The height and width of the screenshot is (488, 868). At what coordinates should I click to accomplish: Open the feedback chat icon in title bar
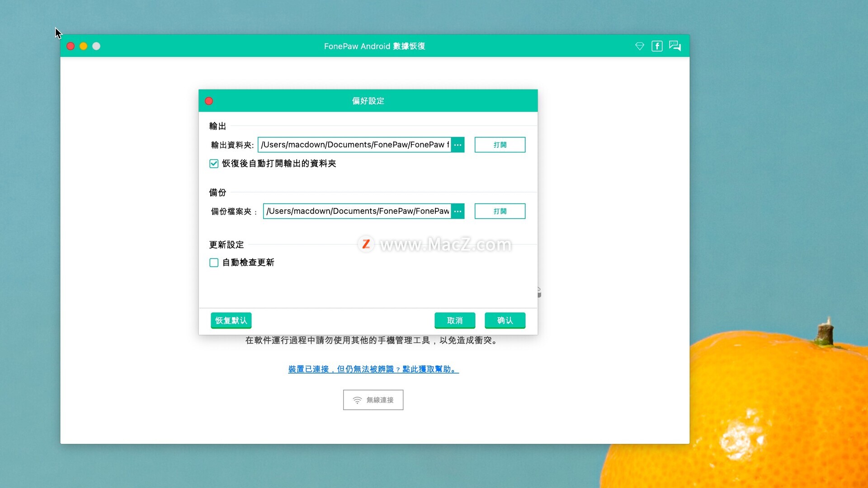point(675,46)
